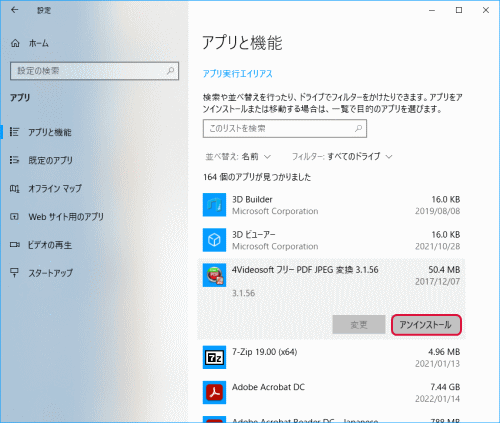The height and width of the screenshot is (423, 500).
Task: Select アプリと機能 in the sidebar
Action: click(50, 132)
